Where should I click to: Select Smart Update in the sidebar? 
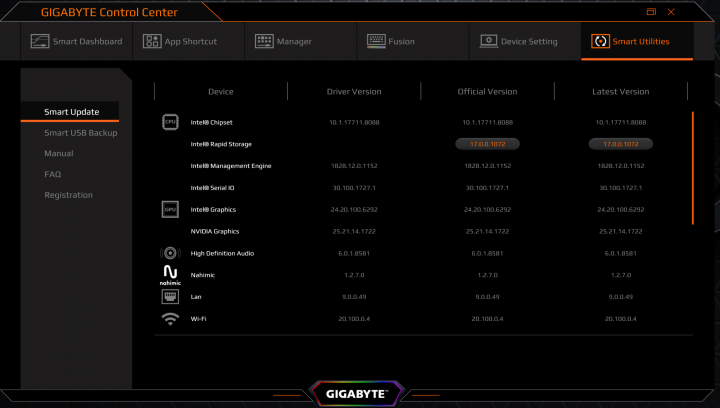(x=70, y=112)
